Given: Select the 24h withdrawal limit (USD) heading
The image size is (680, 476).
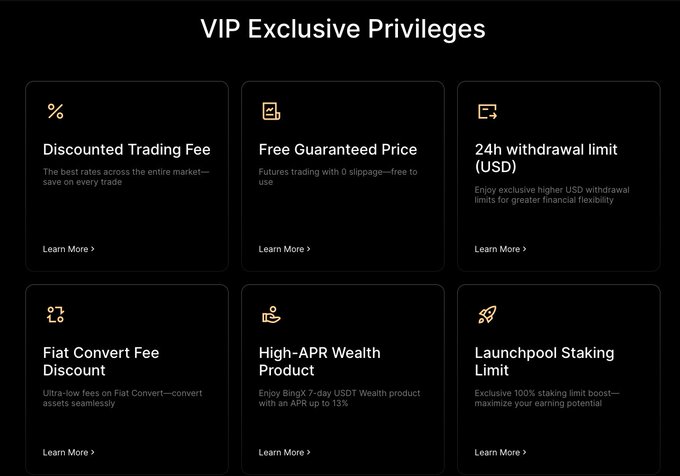Looking at the screenshot, I should (x=546, y=158).
